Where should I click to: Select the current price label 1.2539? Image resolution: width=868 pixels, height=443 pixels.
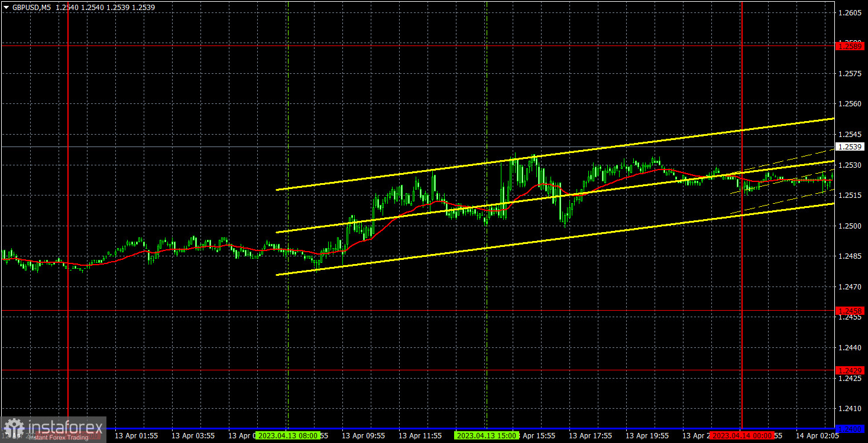tap(850, 146)
